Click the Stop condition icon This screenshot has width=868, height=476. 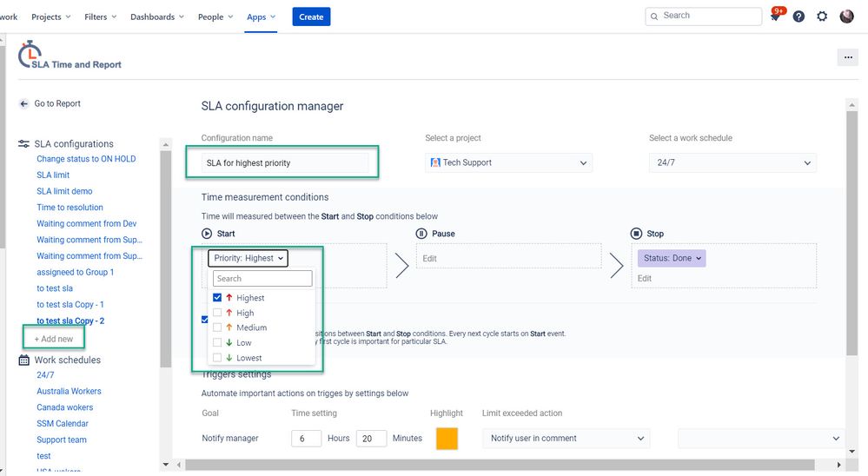click(636, 234)
